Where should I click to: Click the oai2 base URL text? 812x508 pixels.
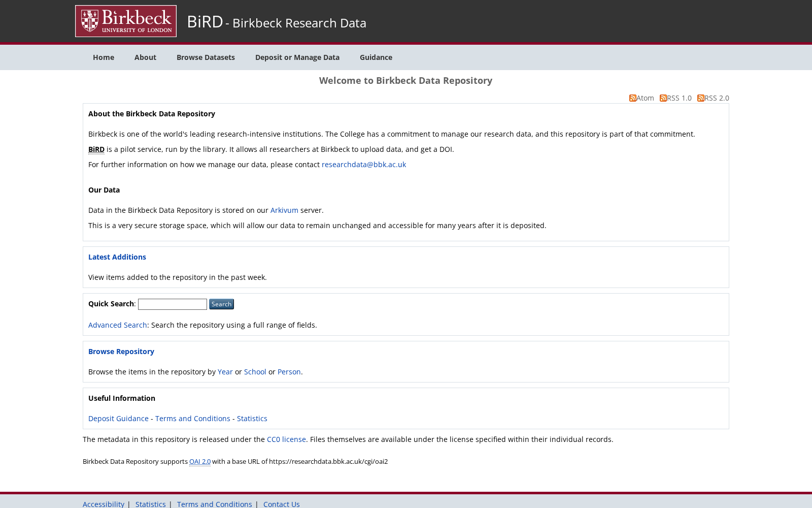(328, 461)
